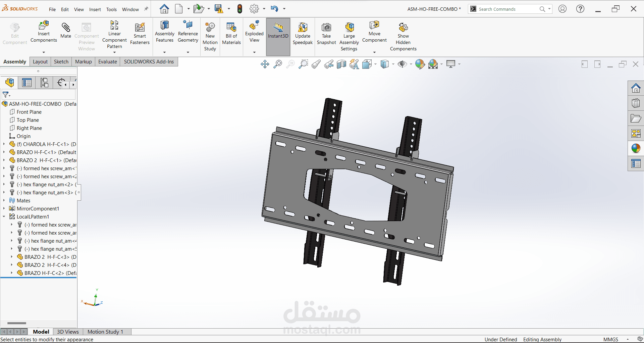Open Custom Properties in task pane
This screenshot has height=343, width=644.
click(636, 164)
